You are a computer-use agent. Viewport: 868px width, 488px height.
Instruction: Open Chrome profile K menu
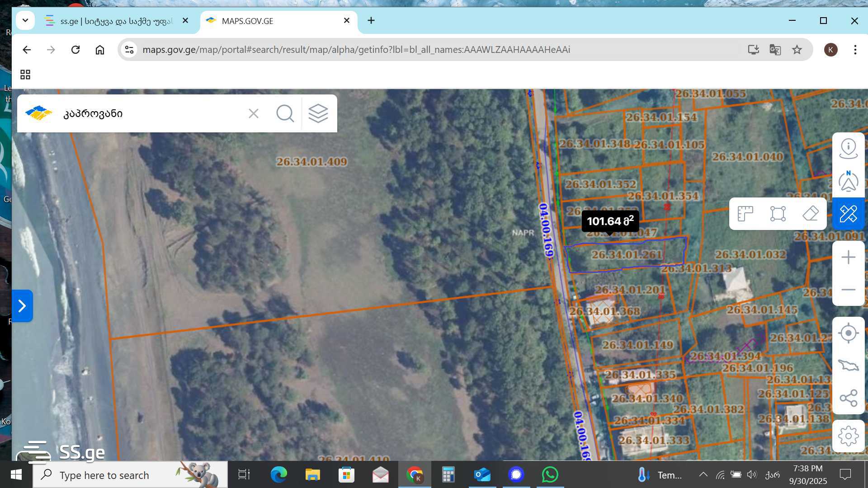tap(831, 50)
